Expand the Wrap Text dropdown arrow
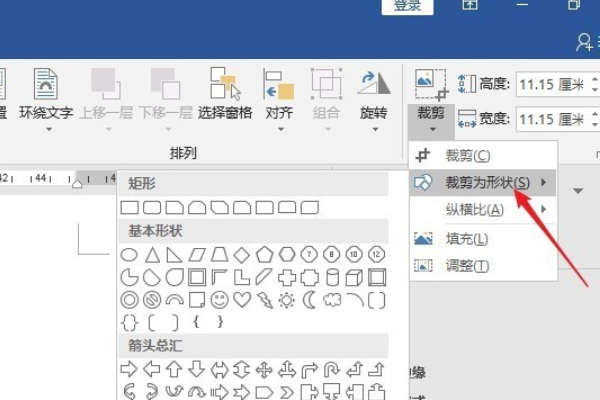This screenshot has height=400, width=600. pos(49,129)
